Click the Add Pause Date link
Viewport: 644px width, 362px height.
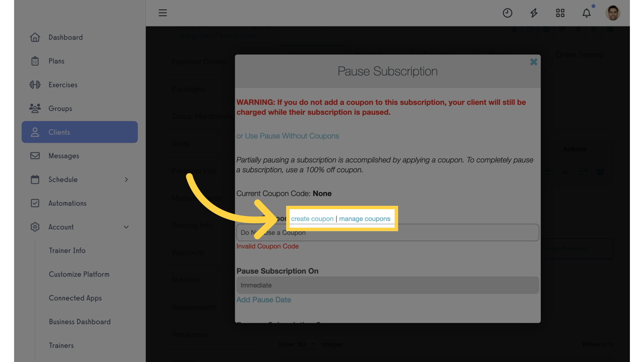(264, 300)
